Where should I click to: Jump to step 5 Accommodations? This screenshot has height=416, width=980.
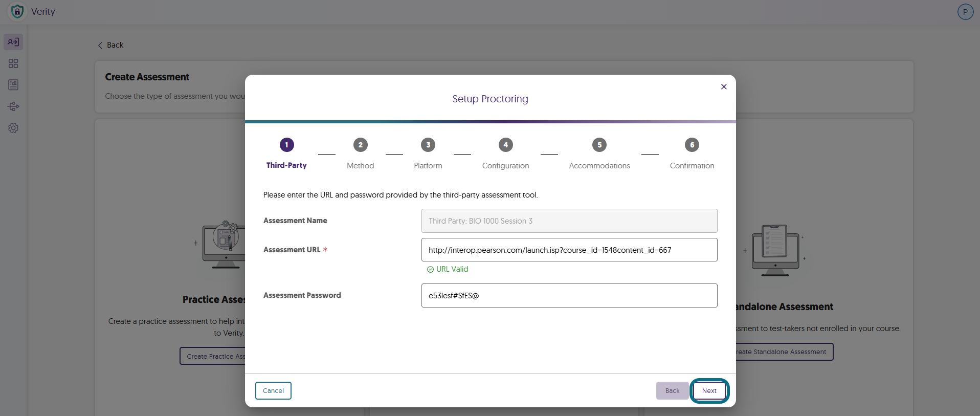coord(599,154)
